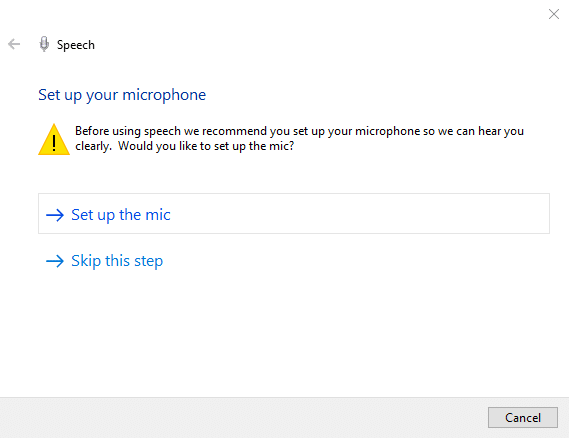Click the microphone icon beside Speech

(x=44, y=44)
